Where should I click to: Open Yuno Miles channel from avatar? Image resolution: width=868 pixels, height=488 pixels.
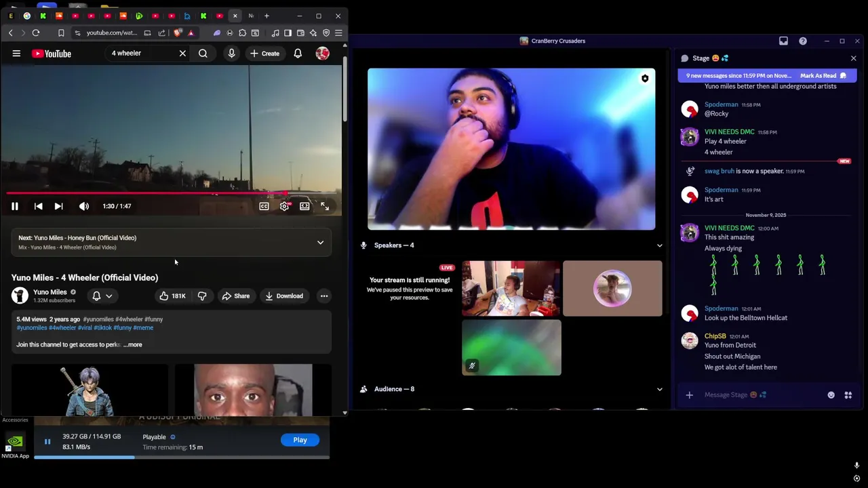[20, 296]
